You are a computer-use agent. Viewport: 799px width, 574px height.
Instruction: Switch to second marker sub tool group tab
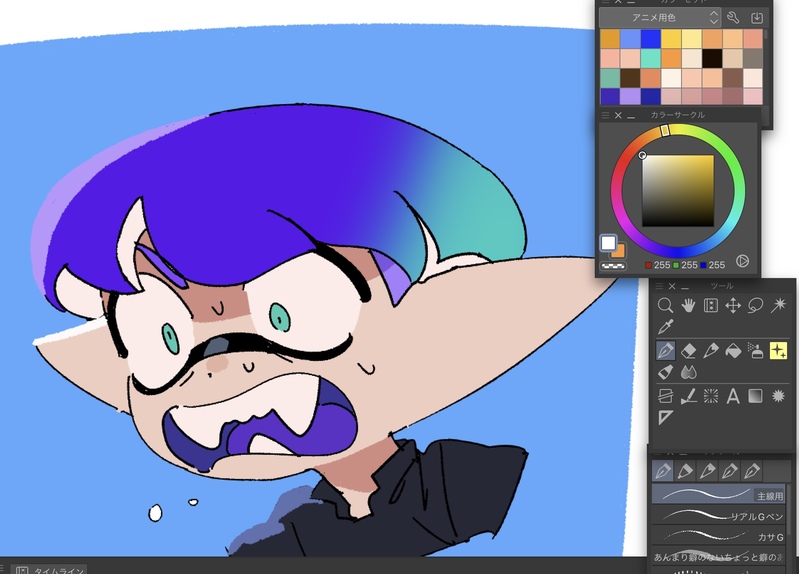(x=685, y=471)
